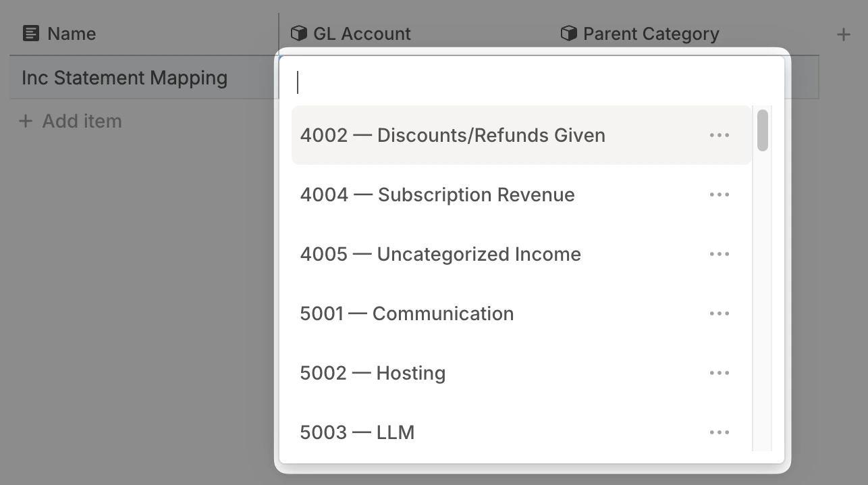Click the Name column text icon

coord(30,33)
